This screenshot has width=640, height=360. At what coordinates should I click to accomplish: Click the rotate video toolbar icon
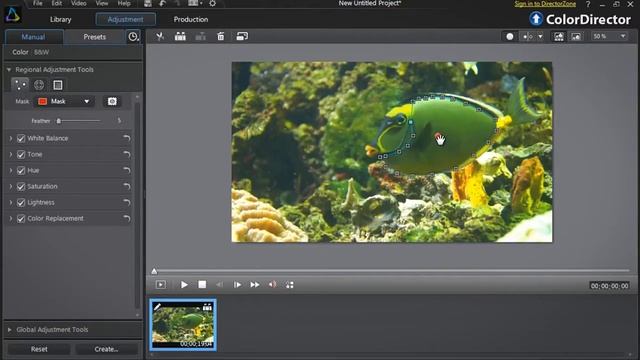[x=242, y=36]
